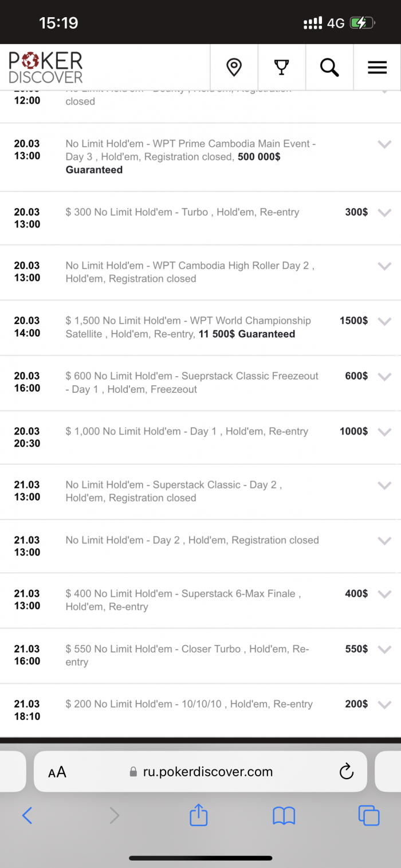Screen dimensions: 401x868
Task: Expand the Superstack 6-Max Finale row
Action: click(x=384, y=594)
